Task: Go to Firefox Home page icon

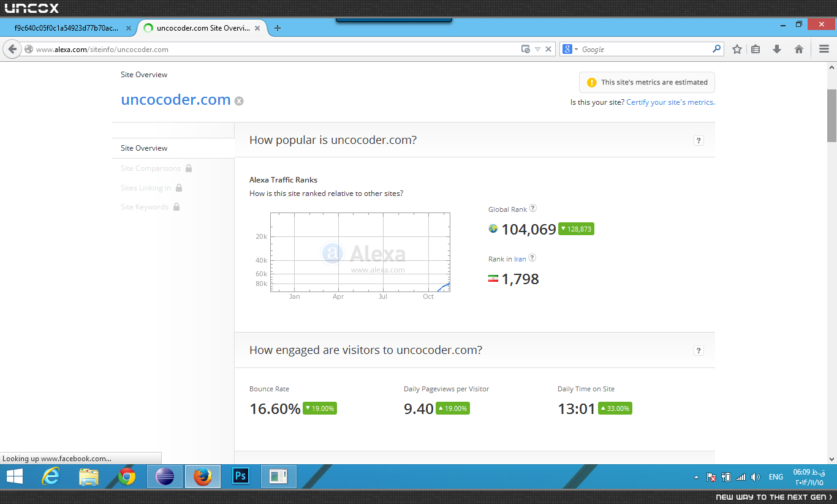Action: (x=799, y=50)
